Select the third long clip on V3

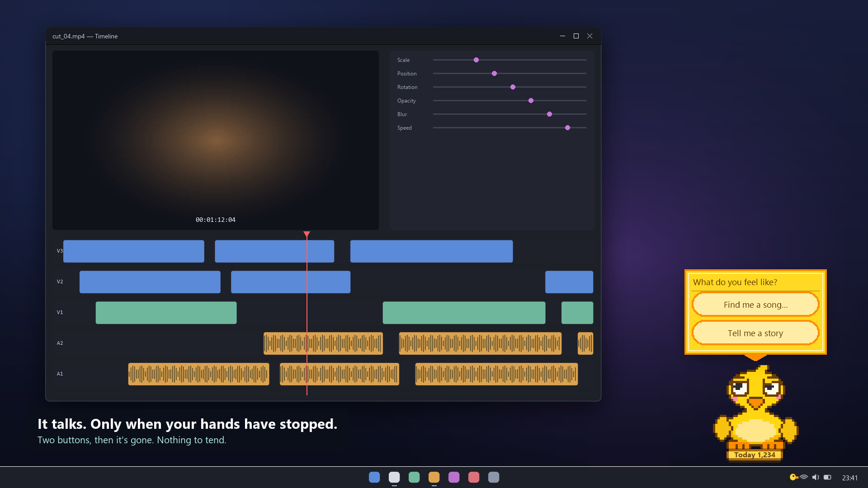[x=431, y=251]
